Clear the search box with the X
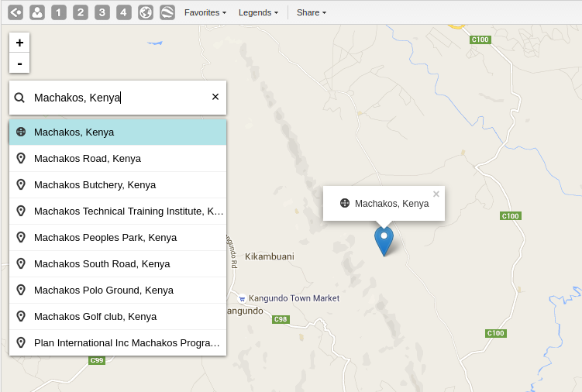The image size is (582, 392). 215,97
